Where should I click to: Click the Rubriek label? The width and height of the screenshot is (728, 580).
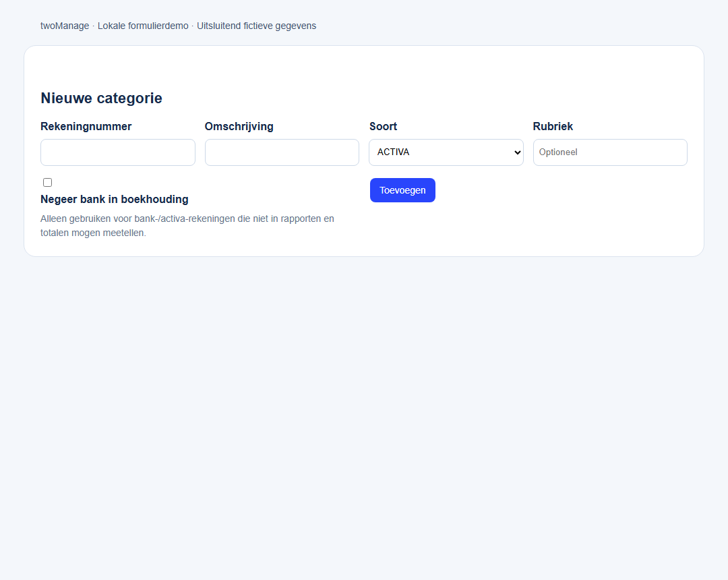(553, 126)
